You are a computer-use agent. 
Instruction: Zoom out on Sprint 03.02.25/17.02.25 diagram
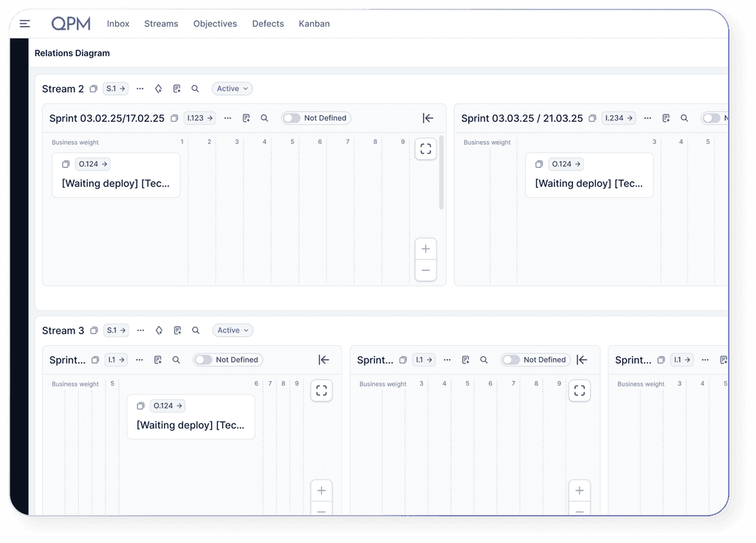pos(425,270)
